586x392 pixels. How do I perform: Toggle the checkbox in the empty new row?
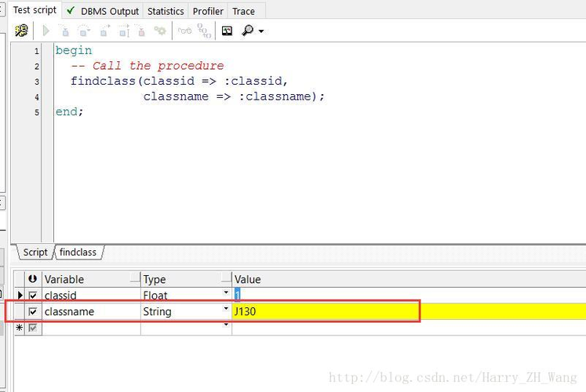pos(33,328)
